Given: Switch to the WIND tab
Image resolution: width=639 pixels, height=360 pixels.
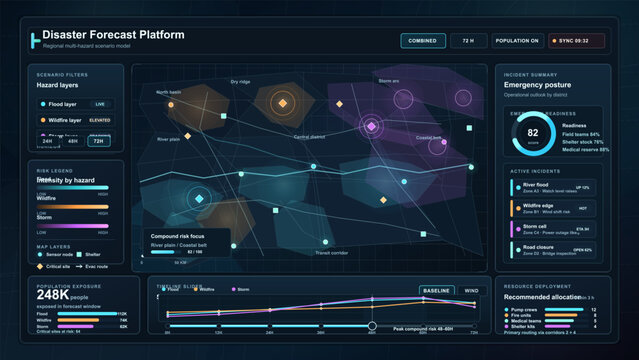Looking at the screenshot, I should point(472,290).
